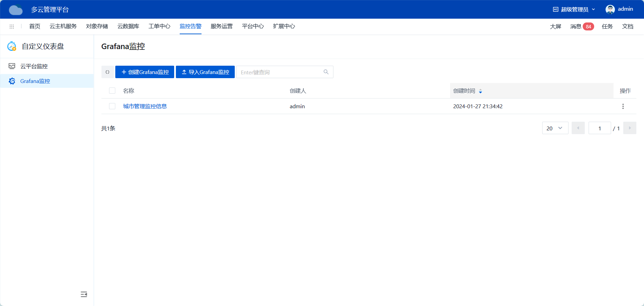The width and height of the screenshot is (644, 306).
Task: Open the 扩展中心 menu
Action: (x=284, y=26)
